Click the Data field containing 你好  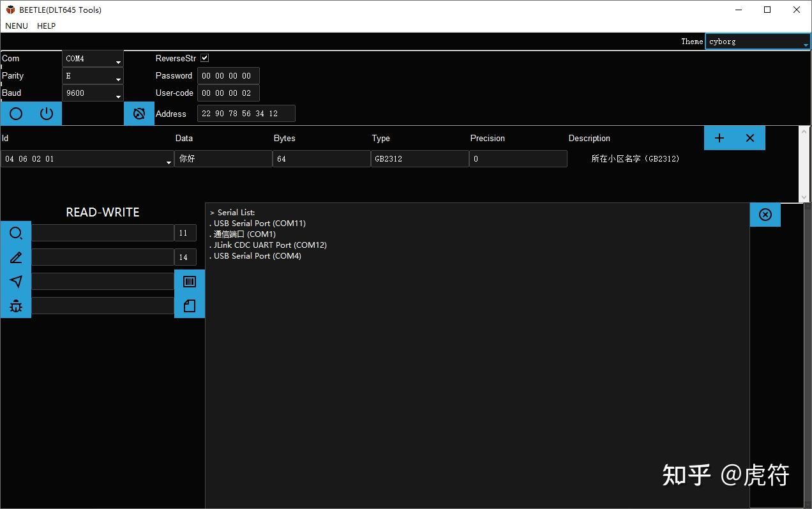223,159
